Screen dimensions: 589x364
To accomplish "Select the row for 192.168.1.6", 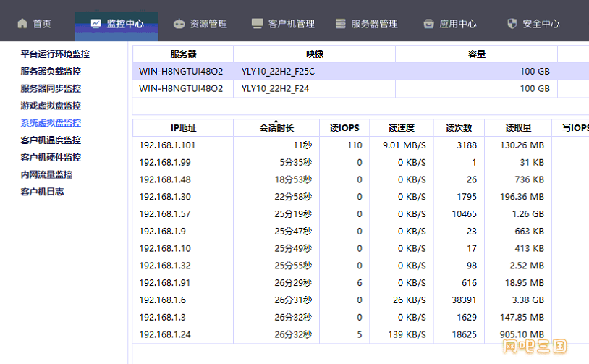I will [x=360, y=300].
